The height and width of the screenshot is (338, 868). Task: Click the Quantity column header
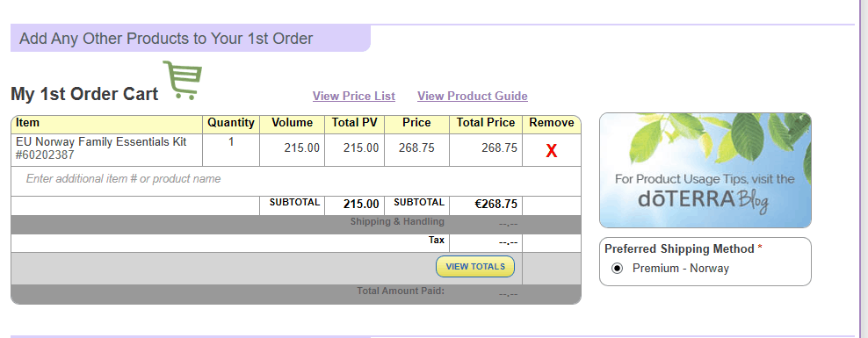(231, 124)
